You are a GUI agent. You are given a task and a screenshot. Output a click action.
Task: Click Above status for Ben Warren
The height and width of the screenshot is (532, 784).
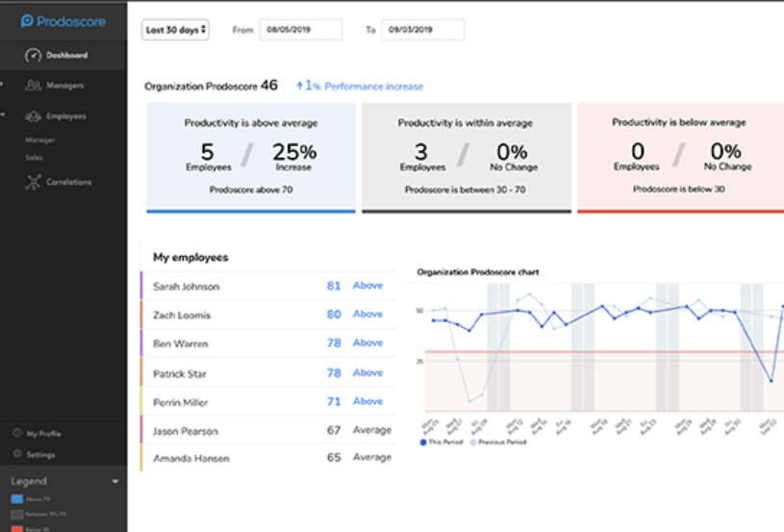tap(367, 342)
